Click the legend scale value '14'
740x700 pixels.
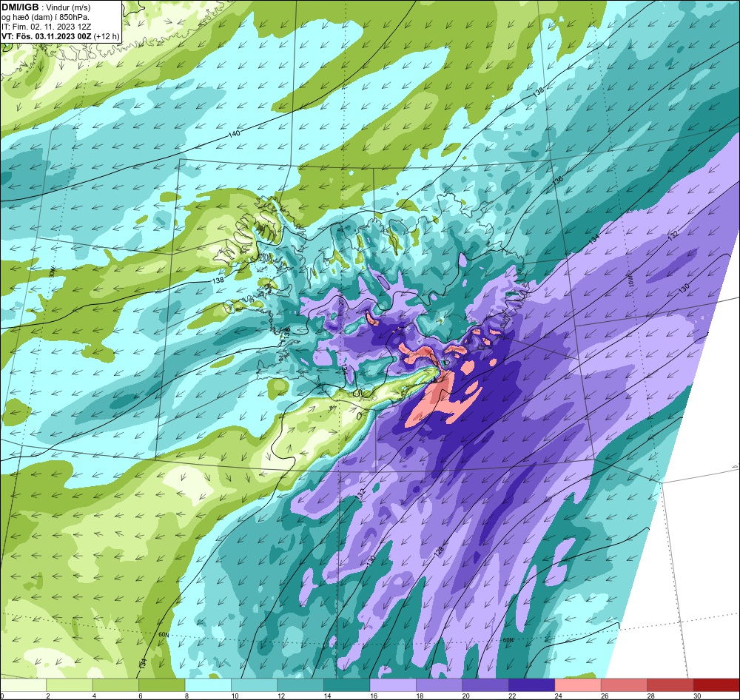327,696
